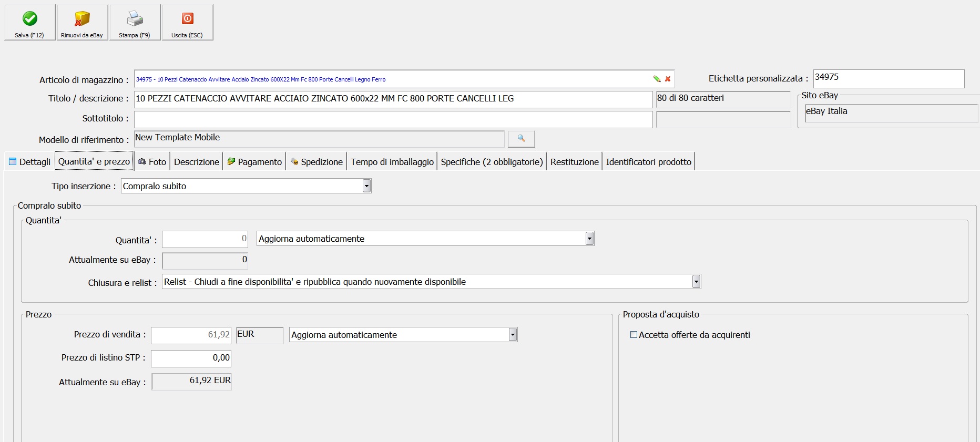Viewport: 980px width, 442px height.
Task: Open the Specifiche (2 obbligatorie) tab
Action: pos(492,162)
